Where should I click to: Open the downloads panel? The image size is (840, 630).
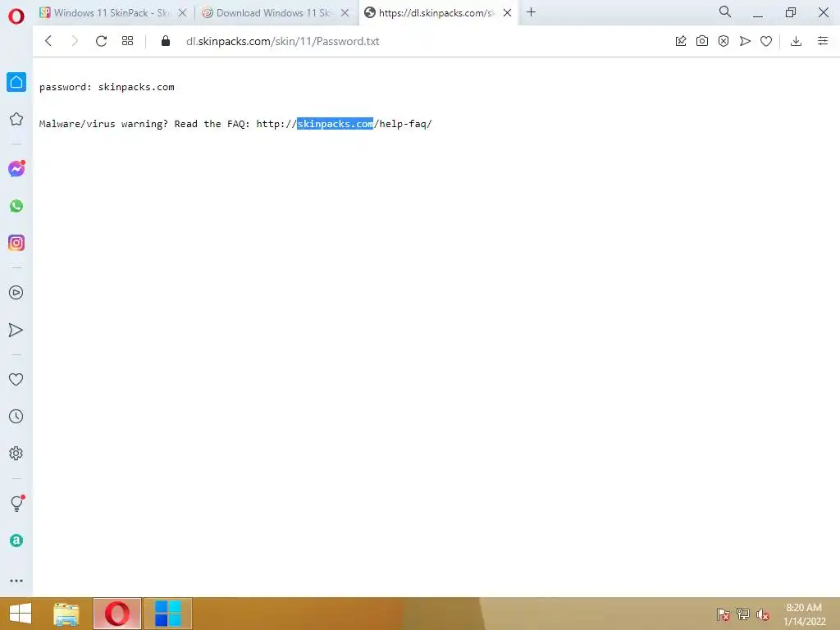(x=796, y=41)
